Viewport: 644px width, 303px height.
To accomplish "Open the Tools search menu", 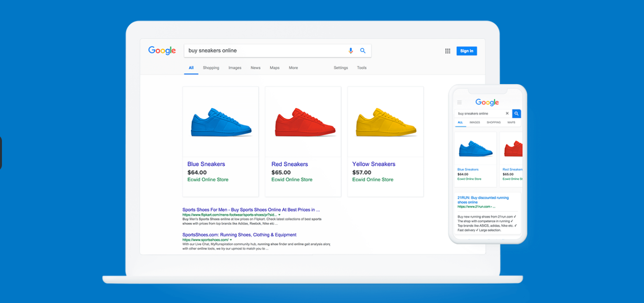I will pyautogui.click(x=362, y=68).
